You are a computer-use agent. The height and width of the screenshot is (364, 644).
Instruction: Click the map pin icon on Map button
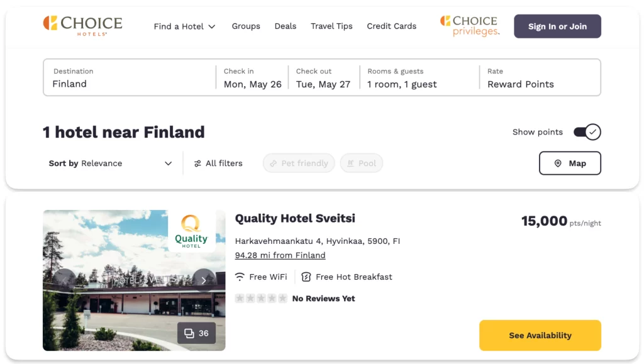pyautogui.click(x=558, y=163)
